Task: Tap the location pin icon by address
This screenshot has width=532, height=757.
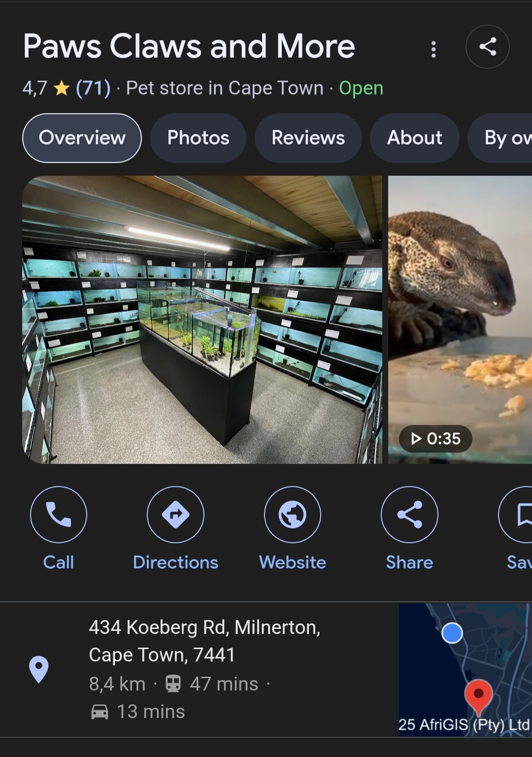Action: (x=39, y=669)
